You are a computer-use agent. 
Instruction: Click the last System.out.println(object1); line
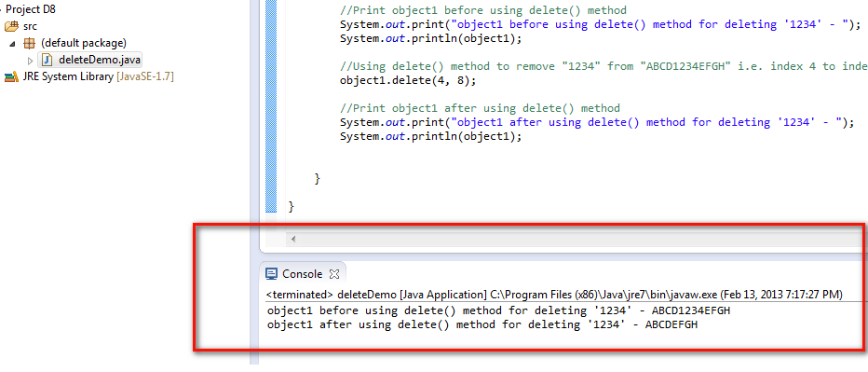tap(430, 136)
